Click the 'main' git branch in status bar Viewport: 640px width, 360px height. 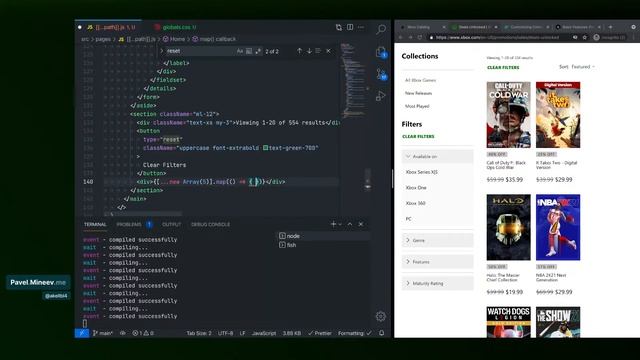[x=103, y=333]
